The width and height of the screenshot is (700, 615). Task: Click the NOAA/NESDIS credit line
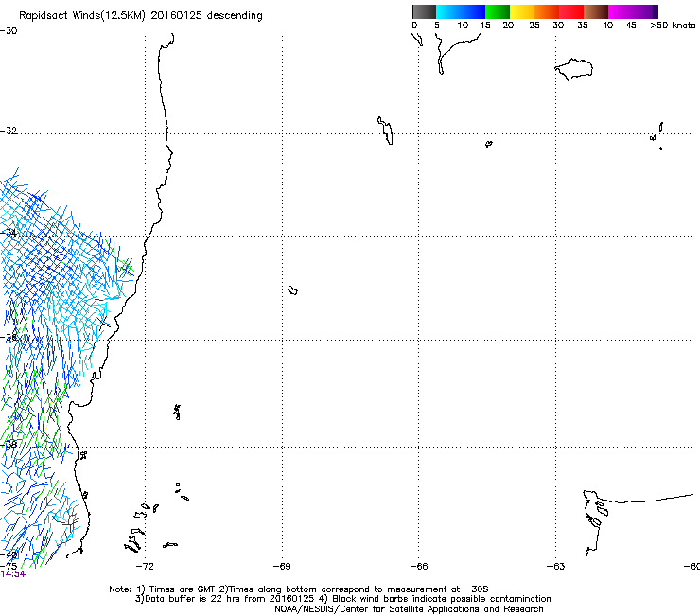[409, 609]
